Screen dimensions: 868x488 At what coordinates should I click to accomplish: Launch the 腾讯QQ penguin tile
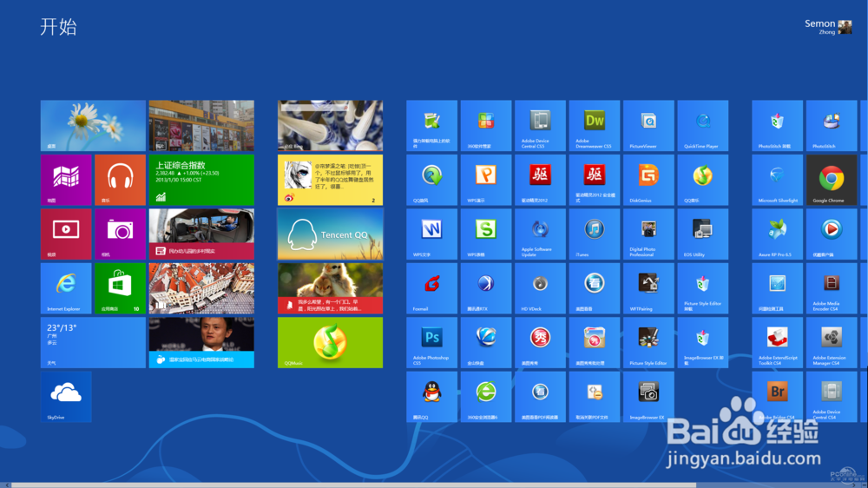(x=431, y=397)
